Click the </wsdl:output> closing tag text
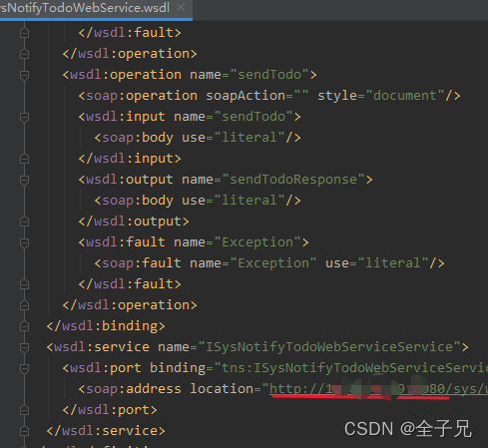The width and height of the screenshot is (488, 448). coord(134,222)
